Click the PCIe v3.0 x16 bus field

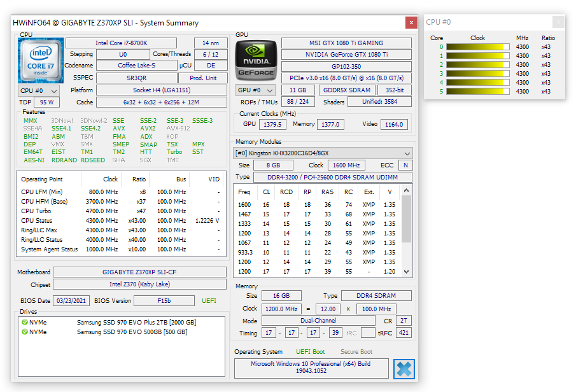pos(346,78)
